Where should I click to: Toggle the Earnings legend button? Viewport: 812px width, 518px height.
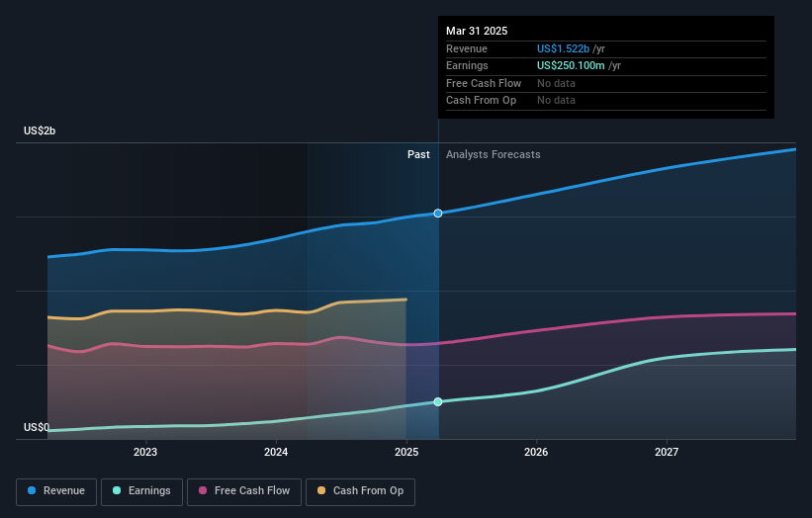141,491
